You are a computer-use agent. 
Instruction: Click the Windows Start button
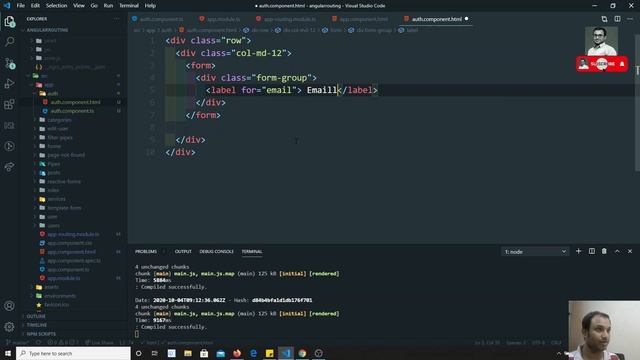pos(8,353)
